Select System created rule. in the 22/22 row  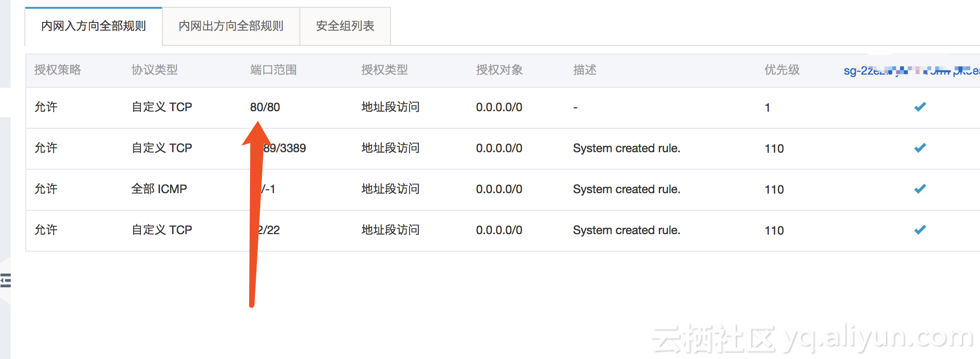(627, 230)
